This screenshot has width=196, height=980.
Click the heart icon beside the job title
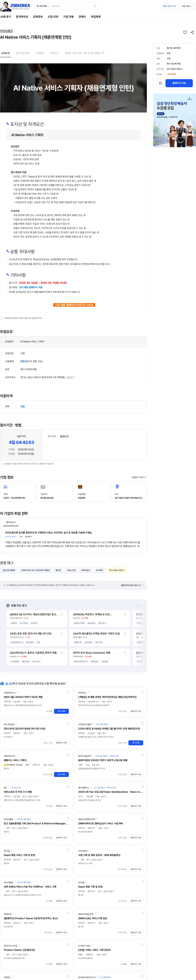[185, 32]
